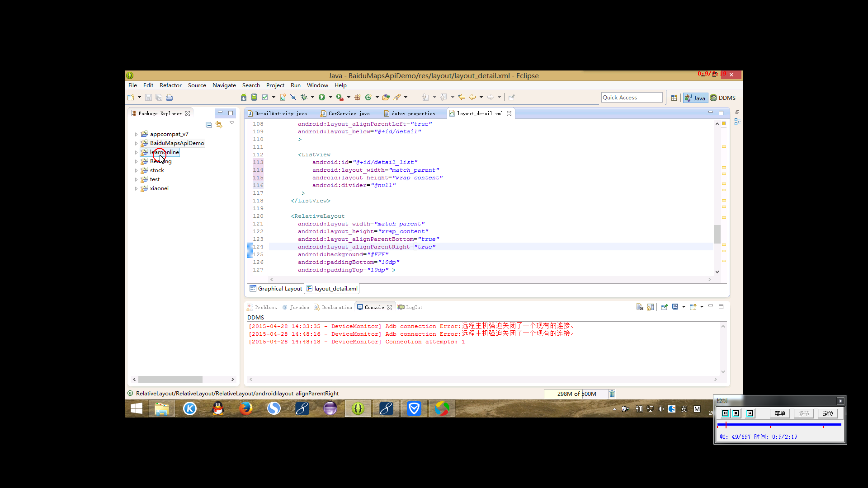Open File Explorer from the taskbar
Image resolution: width=868 pixels, height=488 pixels.
(162, 408)
